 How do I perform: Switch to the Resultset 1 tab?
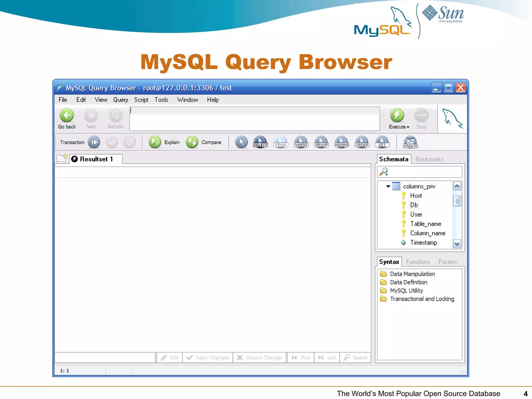pos(96,159)
